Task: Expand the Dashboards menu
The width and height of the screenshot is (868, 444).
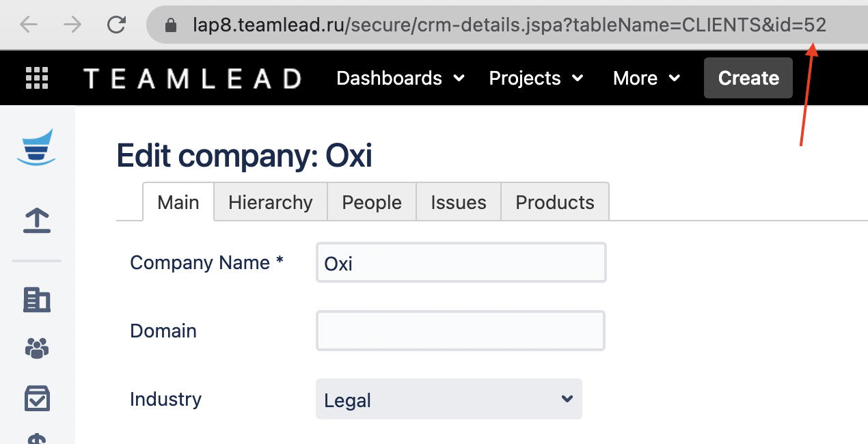Action: click(401, 79)
